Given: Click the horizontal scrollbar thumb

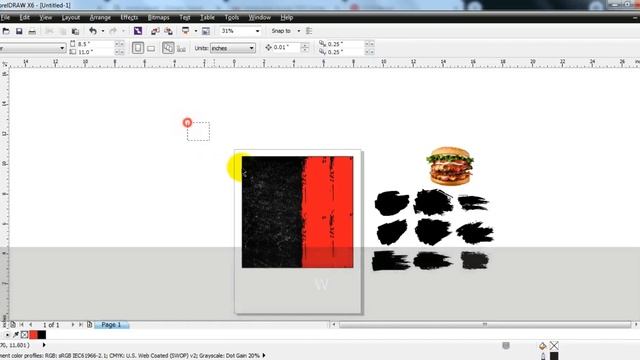Looking at the screenshot, I should pyautogui.click(x=485, y=325).
